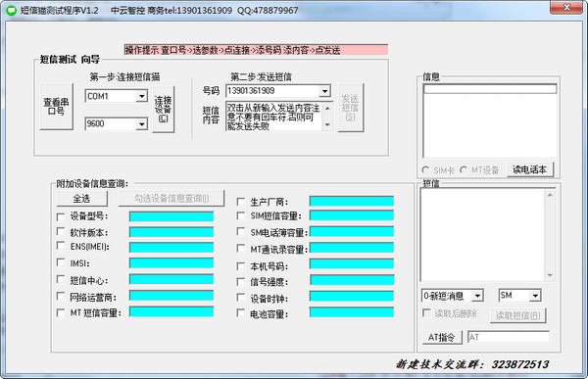The width and height of the screenshot is (588, 379).
Task: Check the IMSI checkbox
Action: coord(61,262)
